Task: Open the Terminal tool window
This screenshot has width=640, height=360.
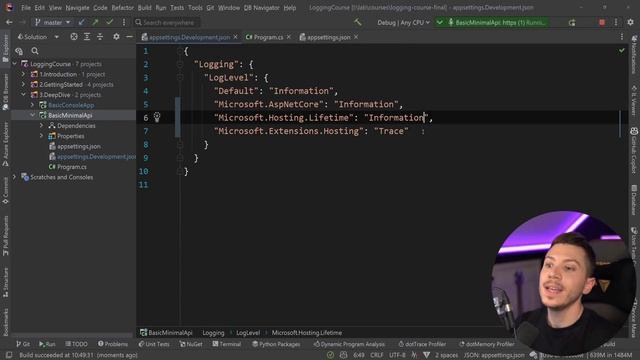Action: tap(227, 344)
